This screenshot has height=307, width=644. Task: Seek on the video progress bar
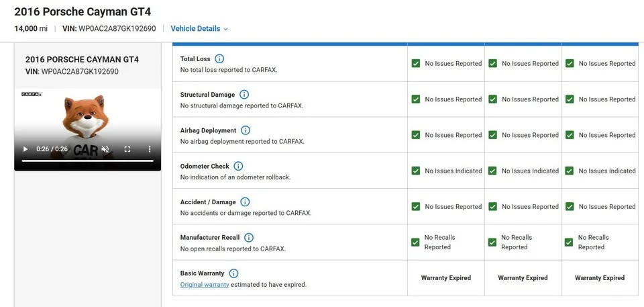[x=87, y=161]
